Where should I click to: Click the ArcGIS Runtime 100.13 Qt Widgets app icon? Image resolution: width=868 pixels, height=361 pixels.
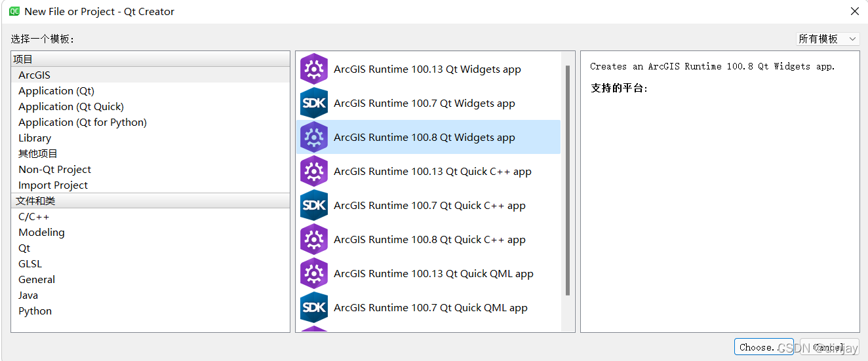(314, 69)
